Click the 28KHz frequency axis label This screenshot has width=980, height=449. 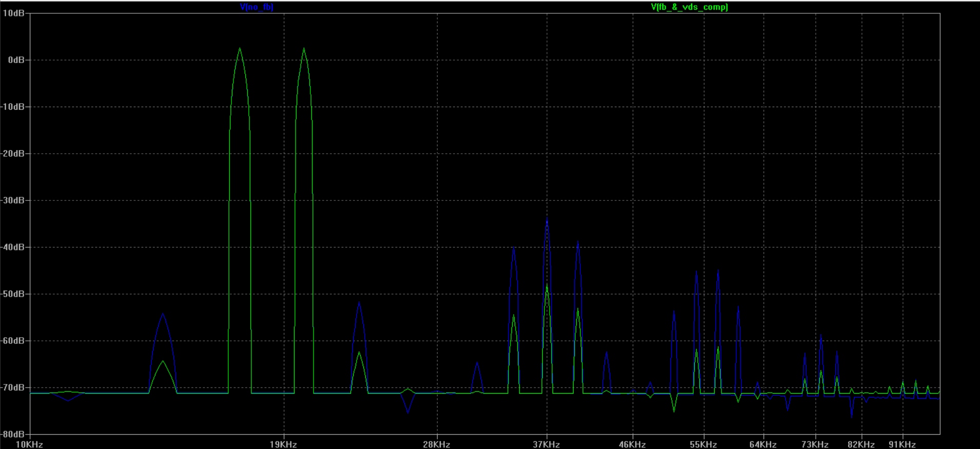(437, 444)
